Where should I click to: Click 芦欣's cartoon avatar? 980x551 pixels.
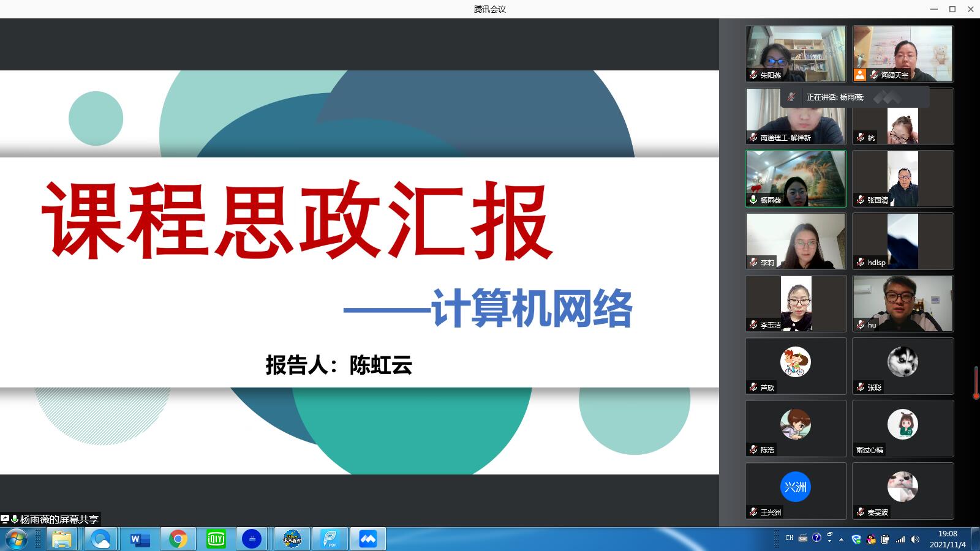tap(796, 362)
